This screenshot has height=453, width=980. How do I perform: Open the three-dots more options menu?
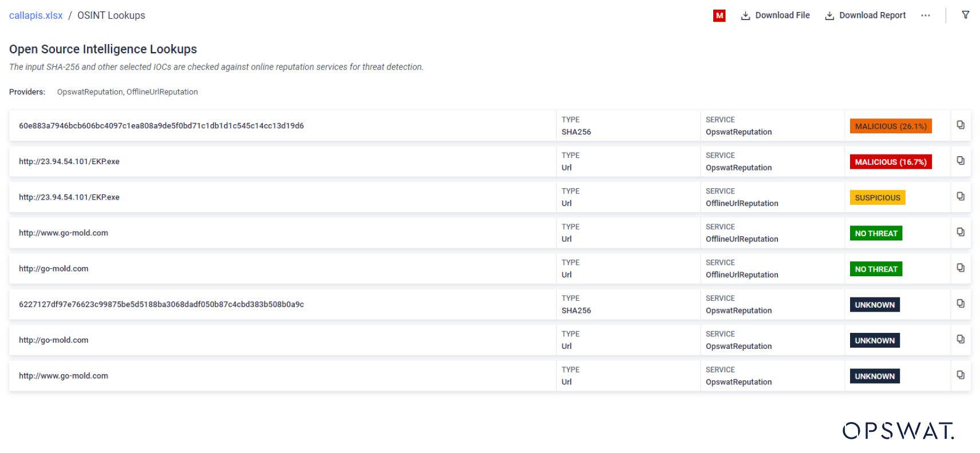926,15
